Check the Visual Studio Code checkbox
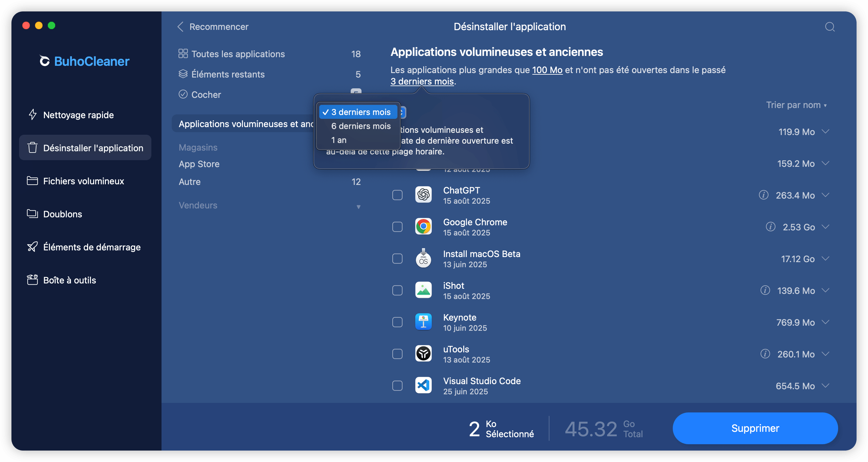Viewport: 868px width, 462px height. (397, 385)
